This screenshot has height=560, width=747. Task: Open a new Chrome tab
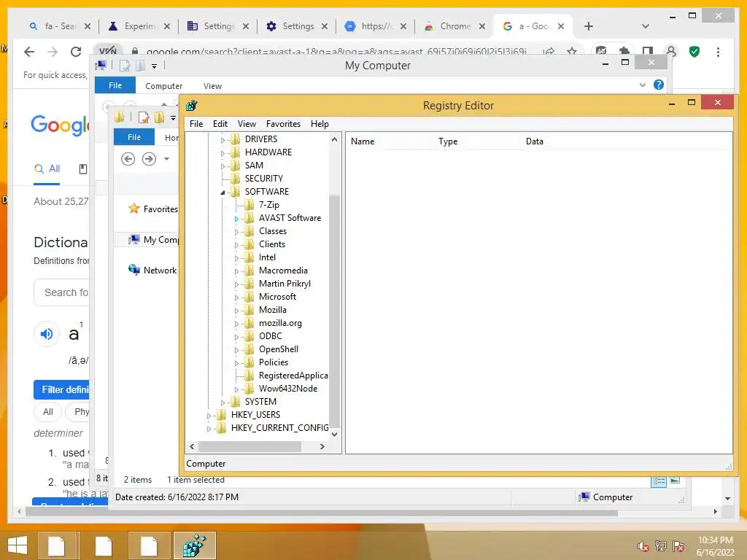click(x=589, y=26)
